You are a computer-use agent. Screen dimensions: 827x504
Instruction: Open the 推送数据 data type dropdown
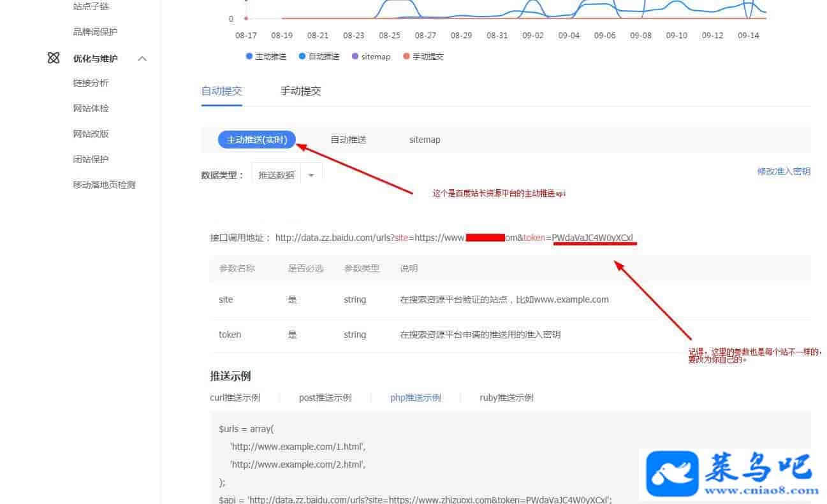(x=287, y=175)
